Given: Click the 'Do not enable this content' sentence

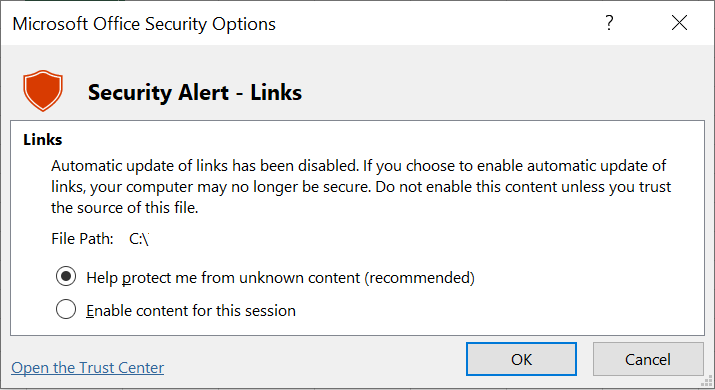Looking at the screenshot, I should (x=523, y=187).
